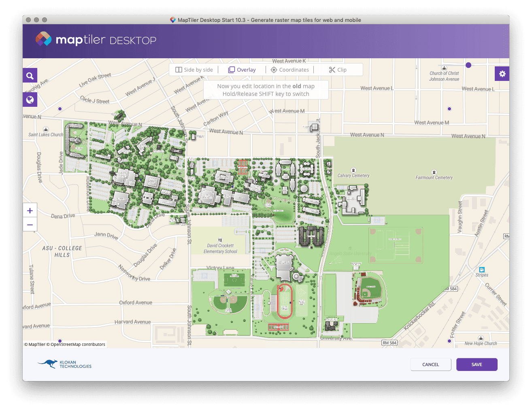Click the Knickerbocker Rd. label
The image size is (532, 411).
[419, 316]
